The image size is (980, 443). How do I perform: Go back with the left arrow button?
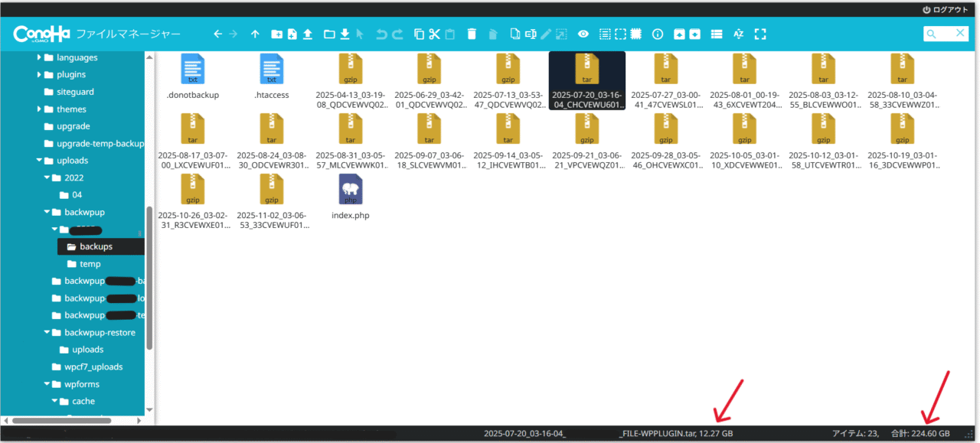217,34
